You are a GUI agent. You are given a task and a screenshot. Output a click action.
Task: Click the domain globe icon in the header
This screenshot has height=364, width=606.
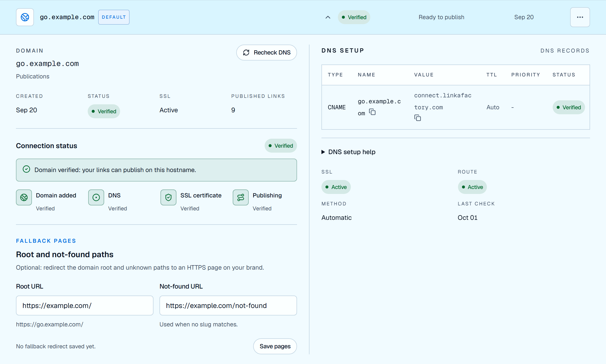25,17
